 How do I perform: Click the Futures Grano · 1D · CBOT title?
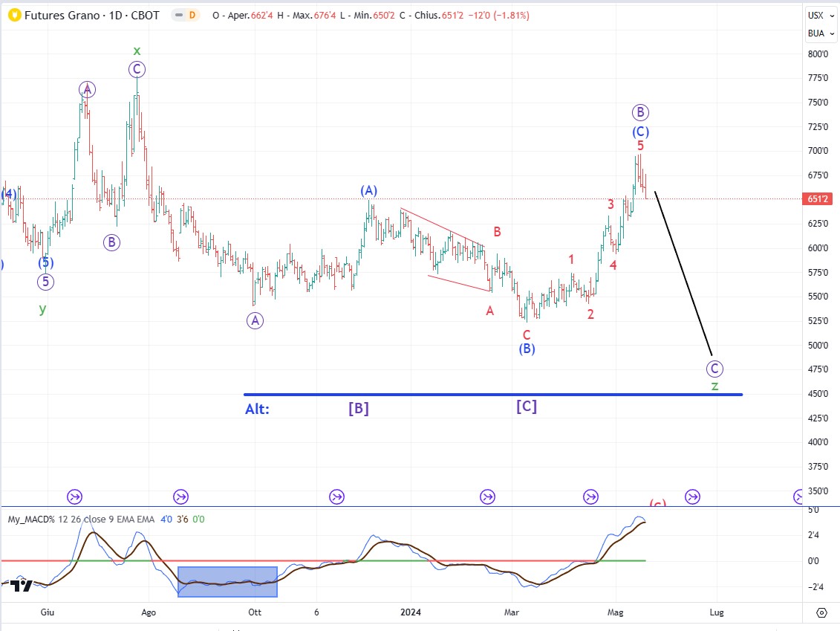92,16
